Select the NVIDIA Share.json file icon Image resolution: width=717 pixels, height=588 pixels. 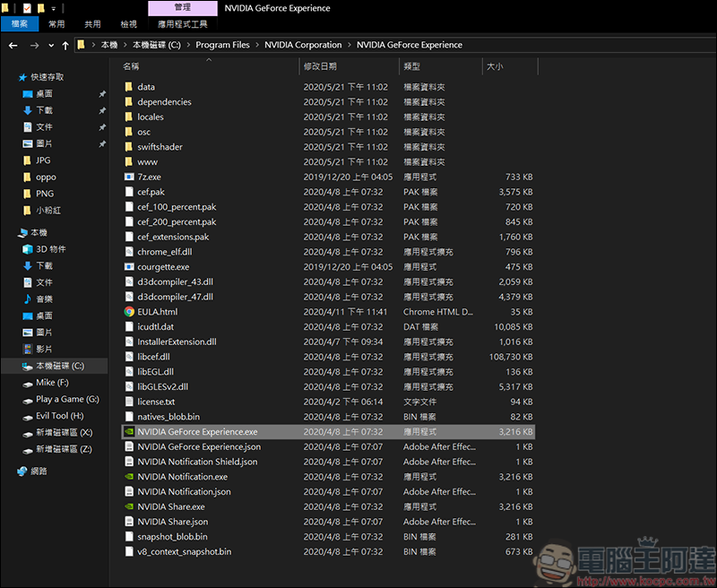tap(129, 522)
